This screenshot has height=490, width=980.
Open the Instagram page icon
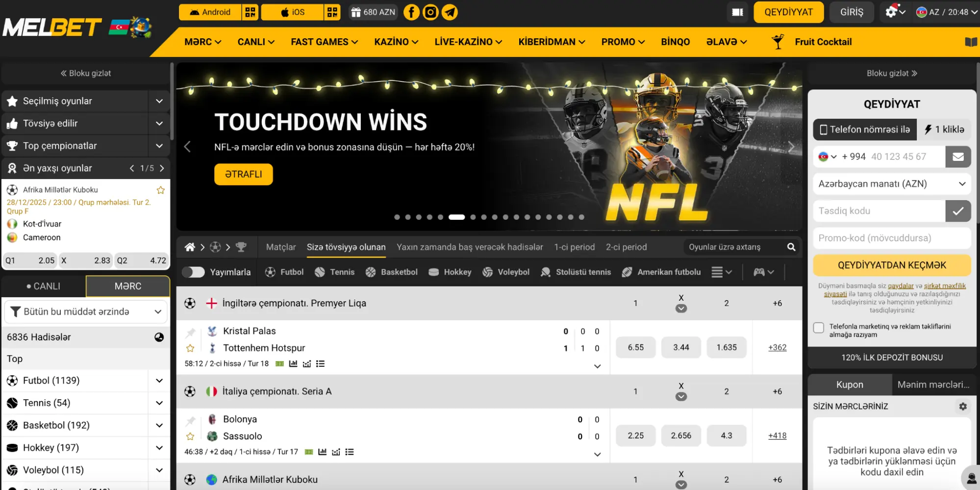click(x=430, y=12)
